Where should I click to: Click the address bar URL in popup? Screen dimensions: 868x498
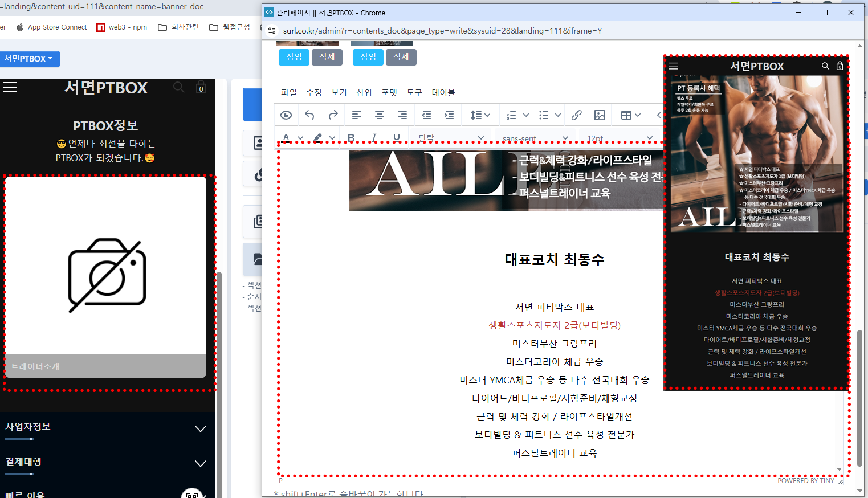[442, 31]
